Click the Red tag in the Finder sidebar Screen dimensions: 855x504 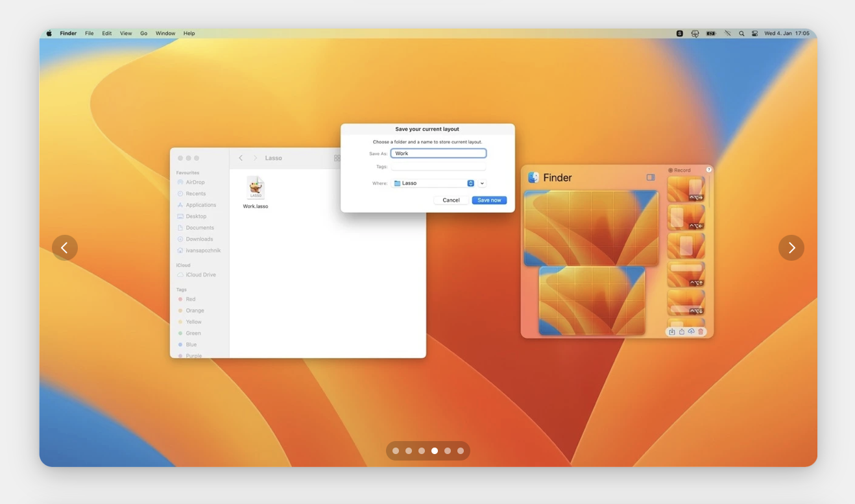187,299
